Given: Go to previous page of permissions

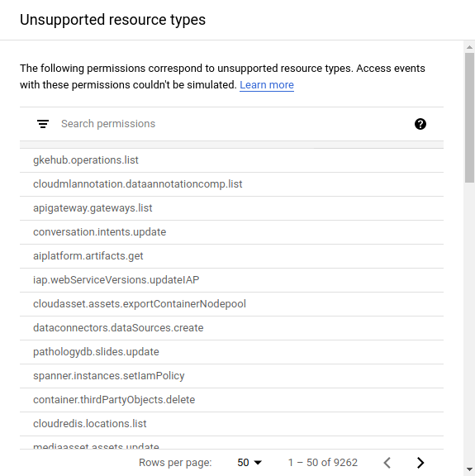Looking at the screenshot, I should [x=387, y=463].
